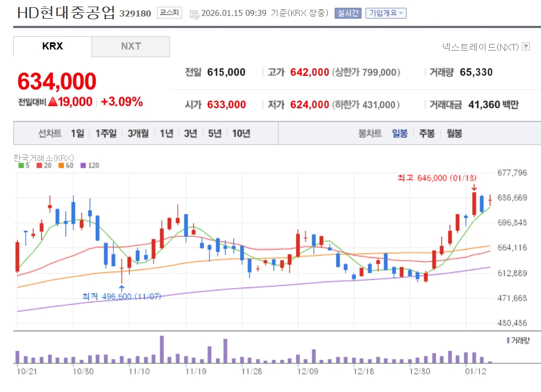
Task: Click the 코스피 market badge
Action: 170,13
